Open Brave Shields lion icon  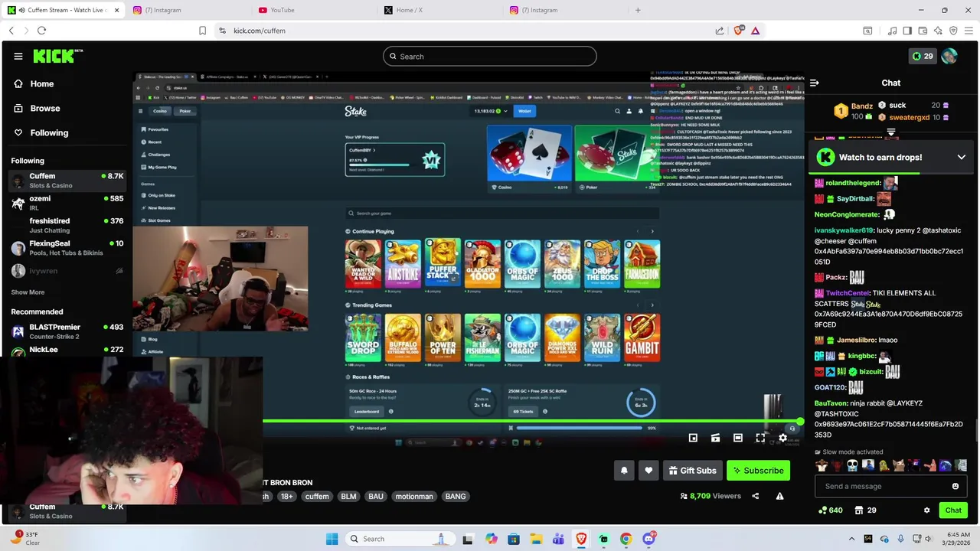click(x=738, y=31)
